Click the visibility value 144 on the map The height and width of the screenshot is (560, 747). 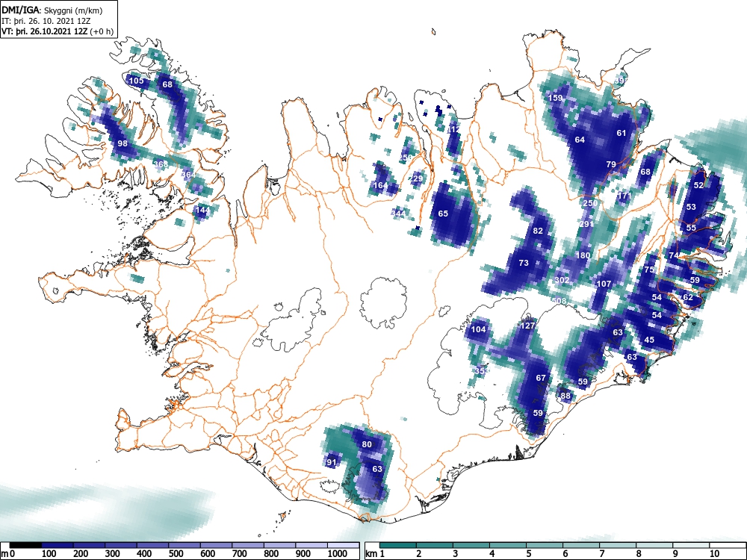pyautogui.click(x=202, y=210)
